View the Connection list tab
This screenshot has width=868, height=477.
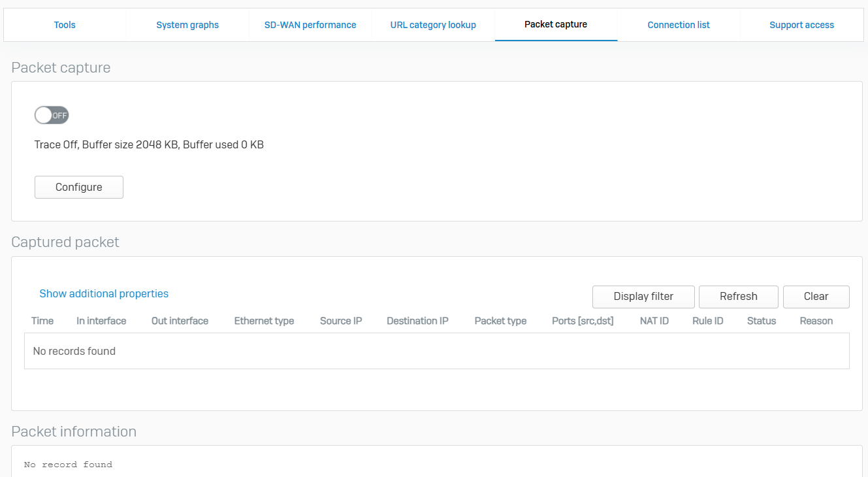coord(679,25)
